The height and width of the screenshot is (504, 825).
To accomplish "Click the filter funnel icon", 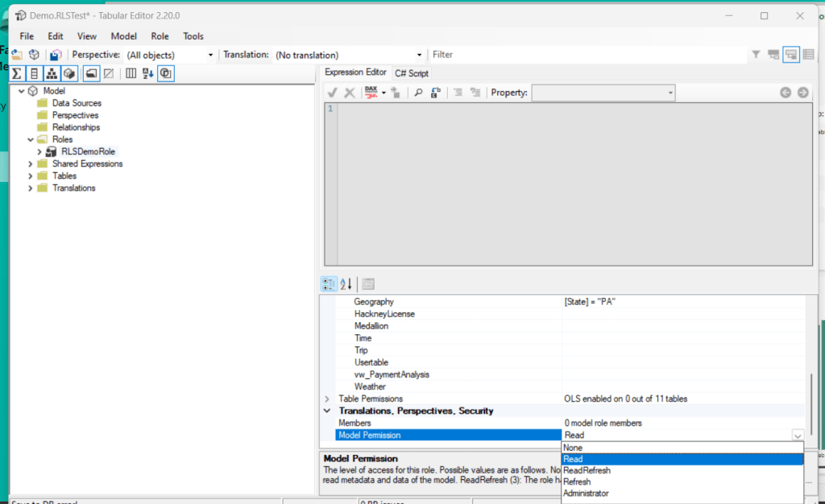I will [756, 55].
